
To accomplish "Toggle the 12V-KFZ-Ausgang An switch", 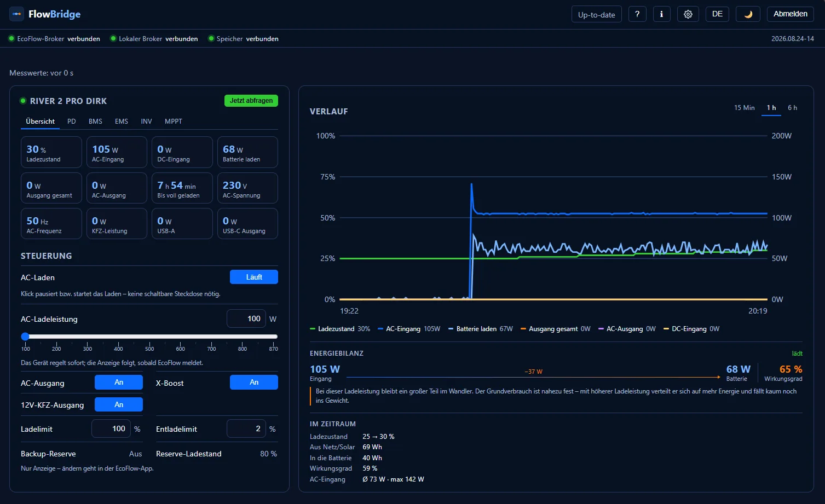I will click(119, 404).
